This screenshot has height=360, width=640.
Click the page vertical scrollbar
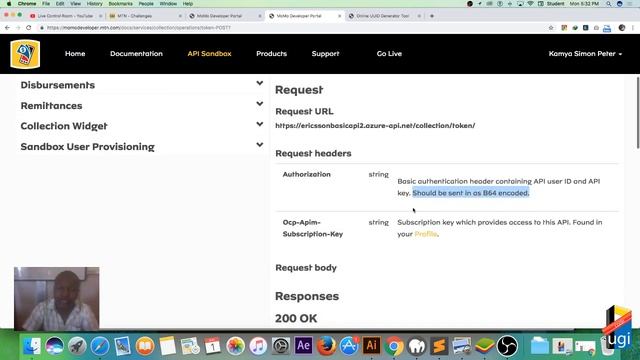(637, 112)
